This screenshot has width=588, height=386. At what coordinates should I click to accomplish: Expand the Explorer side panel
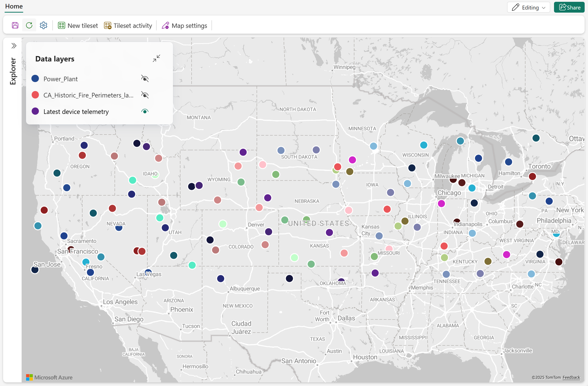[x=14, y=46]
